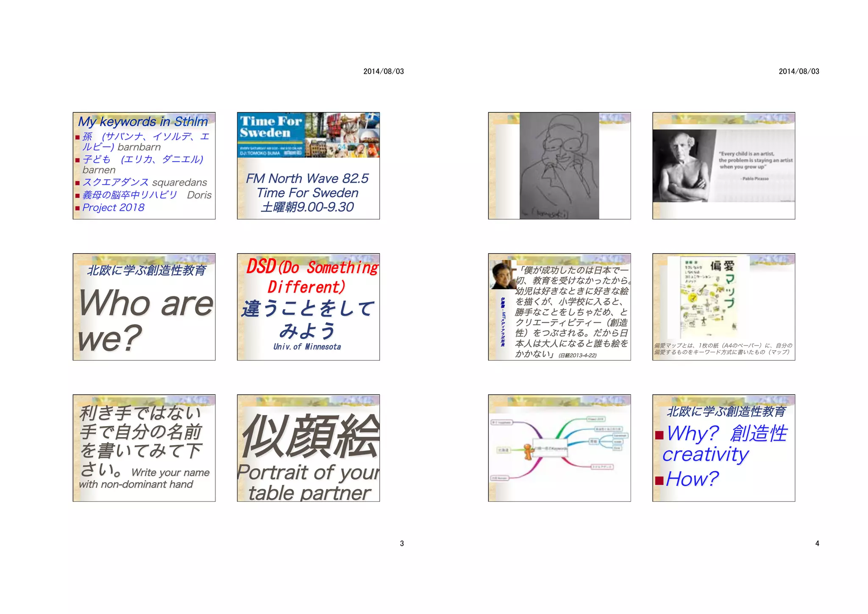
Task: Click the Univ. of Minnesota caption
Action: pyautogui.click(x=307, y=347)
